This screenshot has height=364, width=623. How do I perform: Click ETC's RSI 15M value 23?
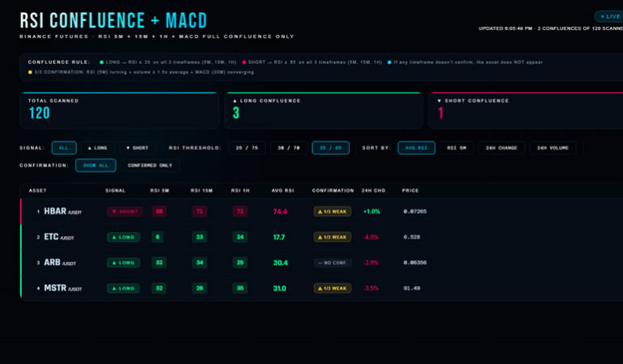pos(200,237)
